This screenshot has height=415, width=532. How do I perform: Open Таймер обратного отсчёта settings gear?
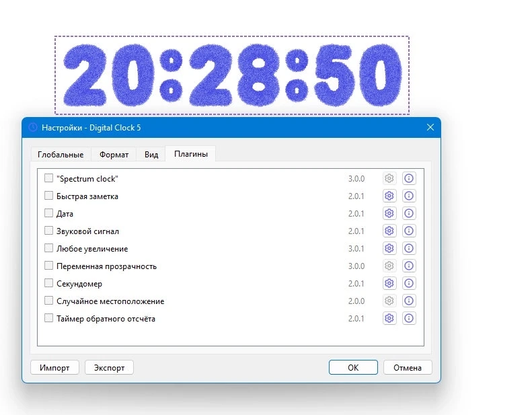pyautogui.click(x=389, y=318)
